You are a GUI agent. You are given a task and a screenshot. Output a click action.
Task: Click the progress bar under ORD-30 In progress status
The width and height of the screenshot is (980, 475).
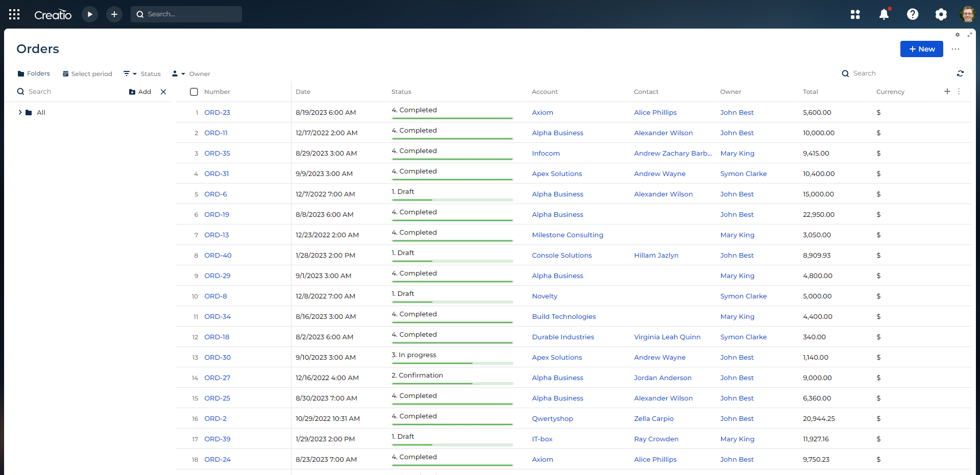point(452,364)
